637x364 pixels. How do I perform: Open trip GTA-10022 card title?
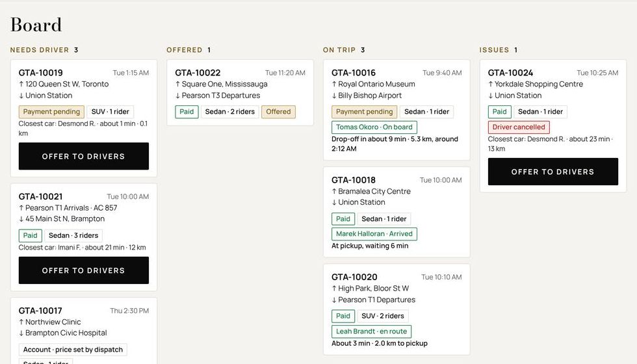(x=198, y=73)
